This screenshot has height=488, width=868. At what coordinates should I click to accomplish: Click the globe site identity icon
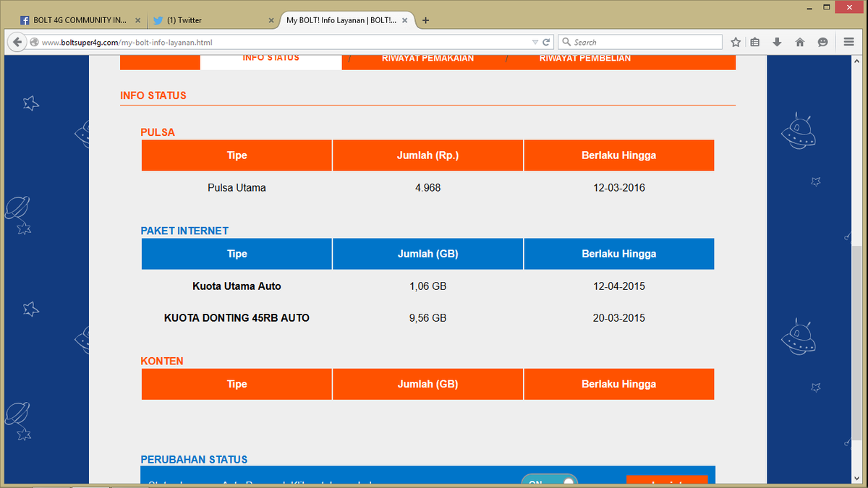(x=33, y=42)
